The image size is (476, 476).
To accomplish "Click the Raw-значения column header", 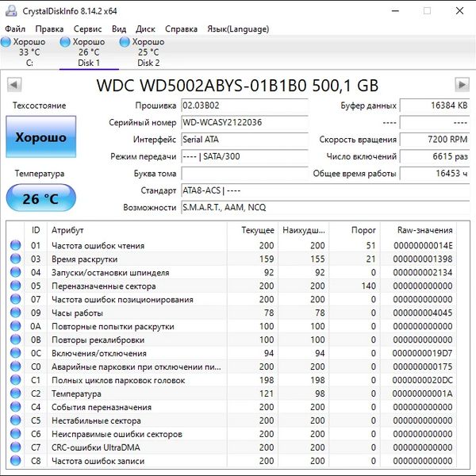I will (418, 230).
